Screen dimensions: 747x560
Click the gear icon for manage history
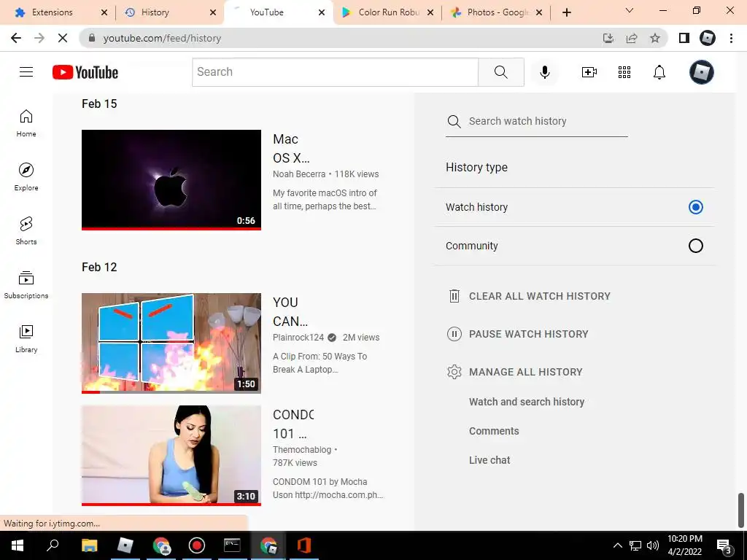454,372
